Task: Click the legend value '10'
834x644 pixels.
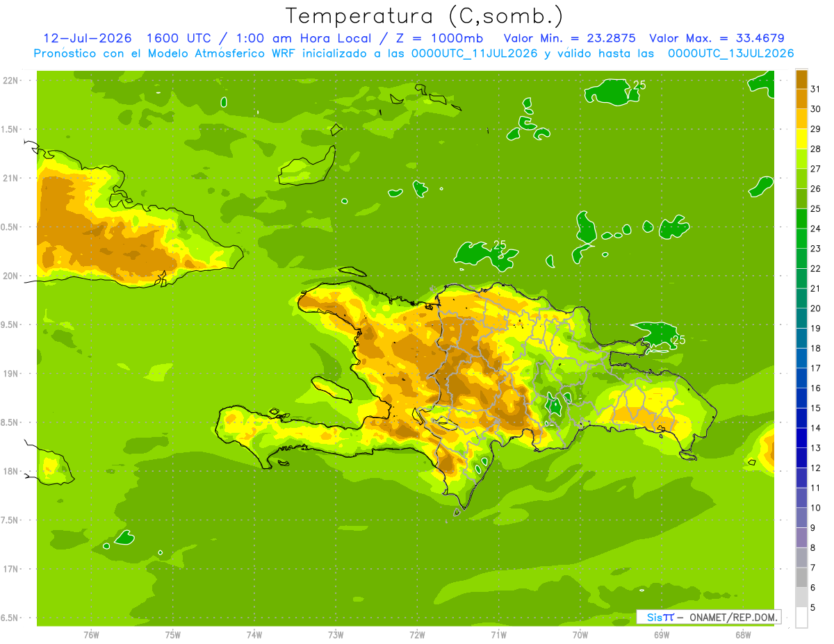Action: 816,508
